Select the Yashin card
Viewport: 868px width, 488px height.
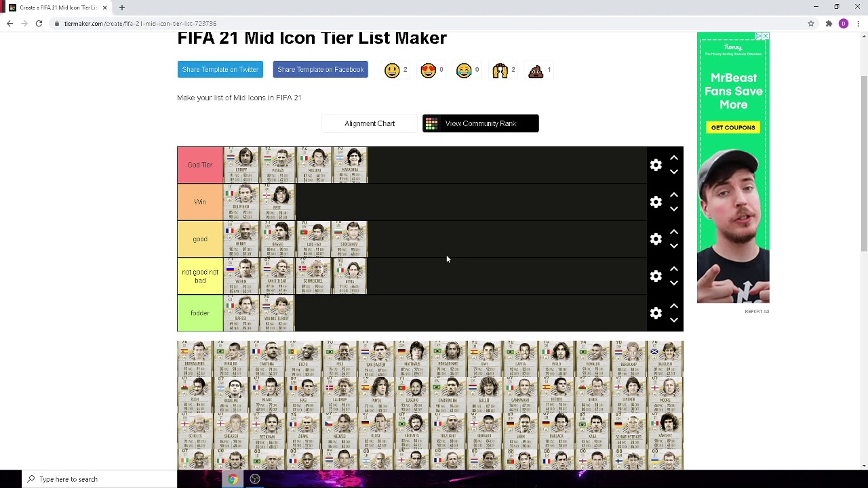pyautogui.click(x=241, y=276)
